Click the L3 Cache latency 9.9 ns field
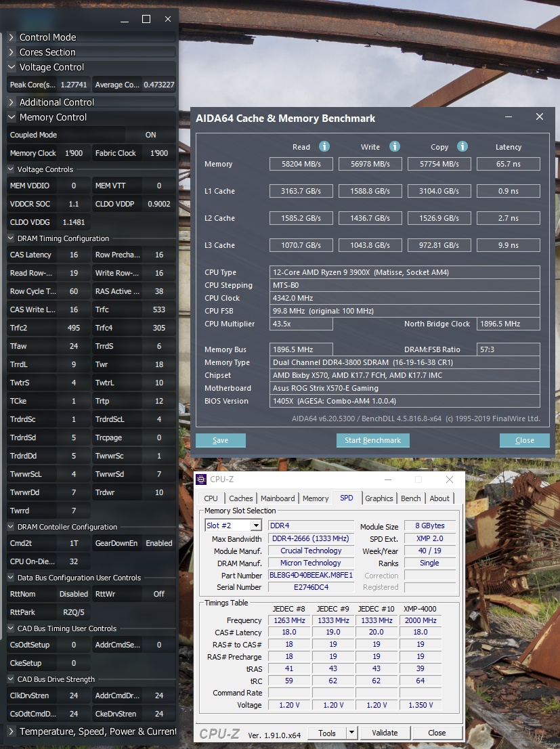Screen dimensions: 560x749 click(x=509, y=245)
